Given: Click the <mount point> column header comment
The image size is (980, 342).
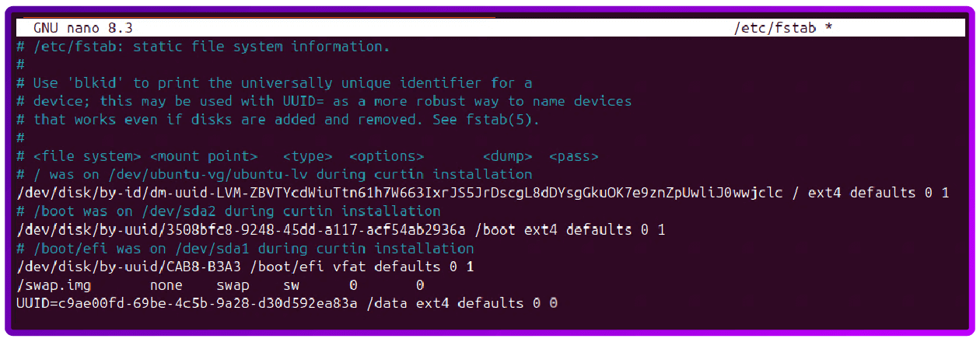Looking at the screenshot, I should (x=204, y=156).
